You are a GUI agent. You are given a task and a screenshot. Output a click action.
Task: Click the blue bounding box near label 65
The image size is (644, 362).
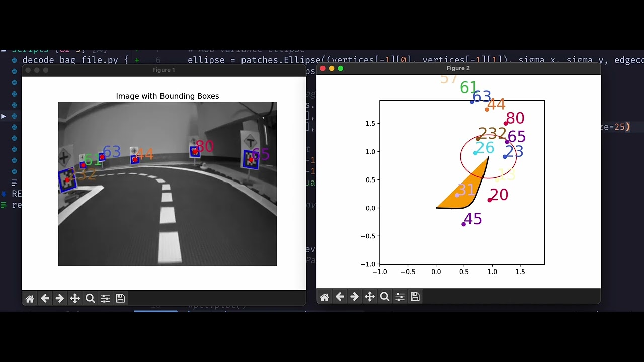[x=251, y=159]
